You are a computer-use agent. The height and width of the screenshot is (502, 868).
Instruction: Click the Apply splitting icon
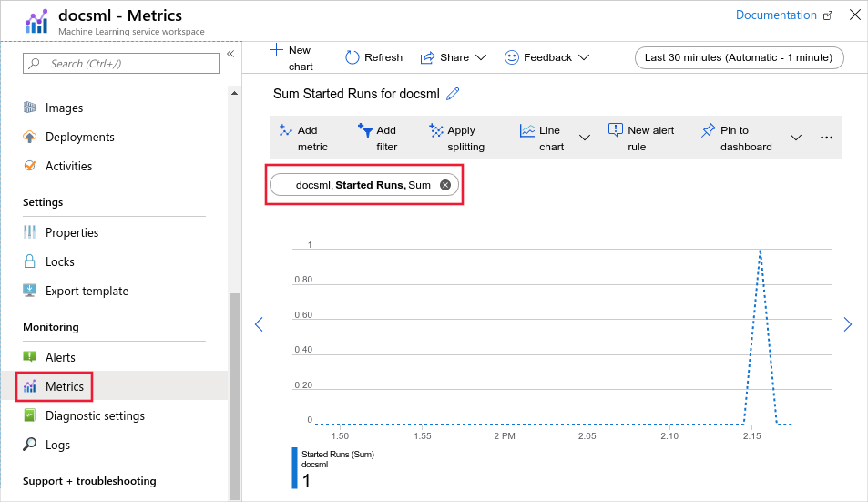tap(436, 130)
